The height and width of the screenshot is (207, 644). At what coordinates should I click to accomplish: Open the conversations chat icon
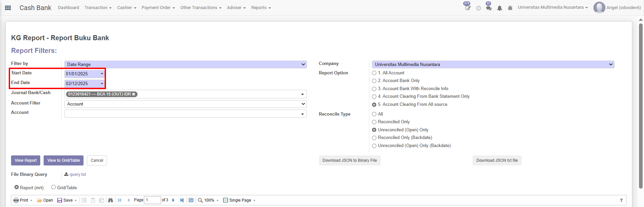[489, 8]
